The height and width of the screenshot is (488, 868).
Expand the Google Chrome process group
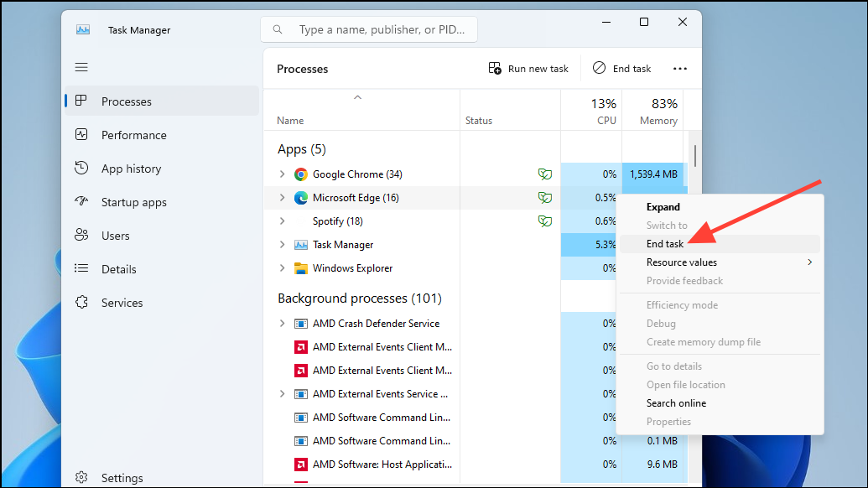click(x=283, y=174)
